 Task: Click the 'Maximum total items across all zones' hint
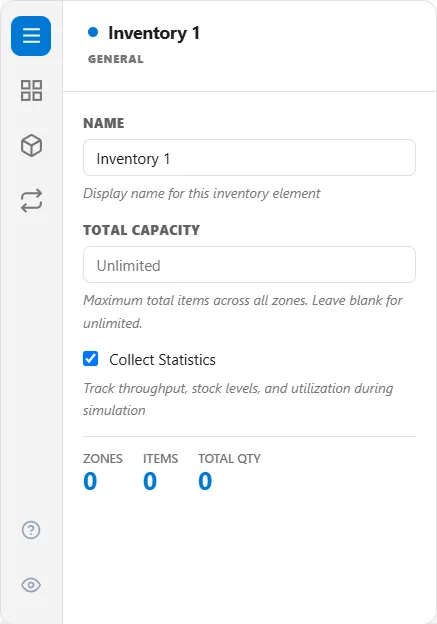click(243, 312)
